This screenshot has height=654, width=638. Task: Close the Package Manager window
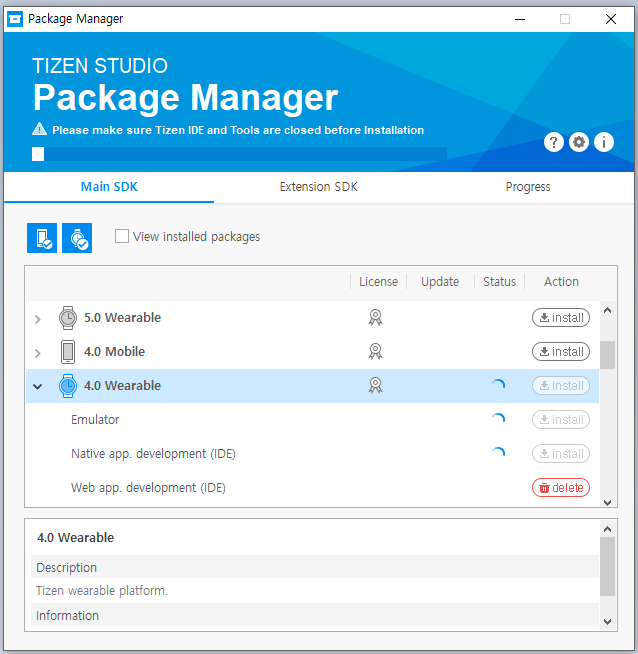(611, 19)
